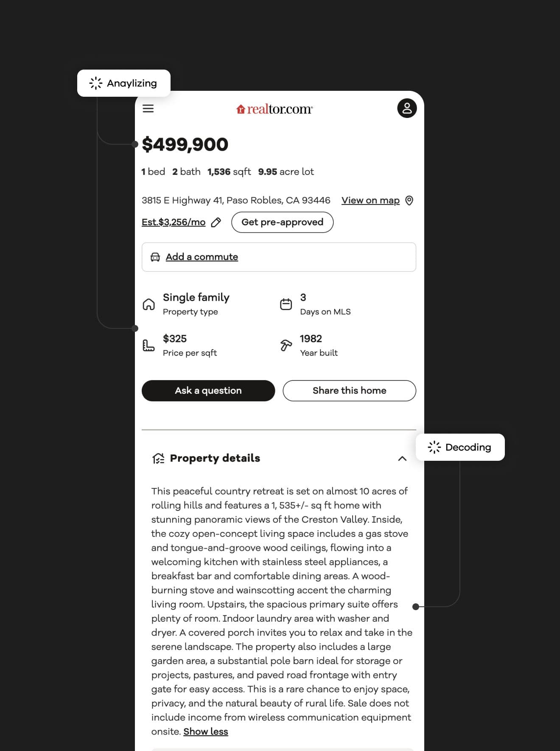Screen dimensions: 560x751
Task: Click the map pin icon
Action: click(x=409, y=201)
